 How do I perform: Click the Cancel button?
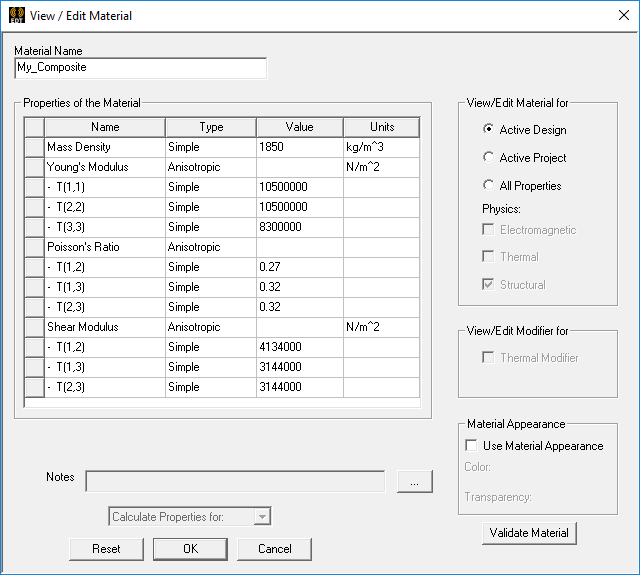(274, 549)
